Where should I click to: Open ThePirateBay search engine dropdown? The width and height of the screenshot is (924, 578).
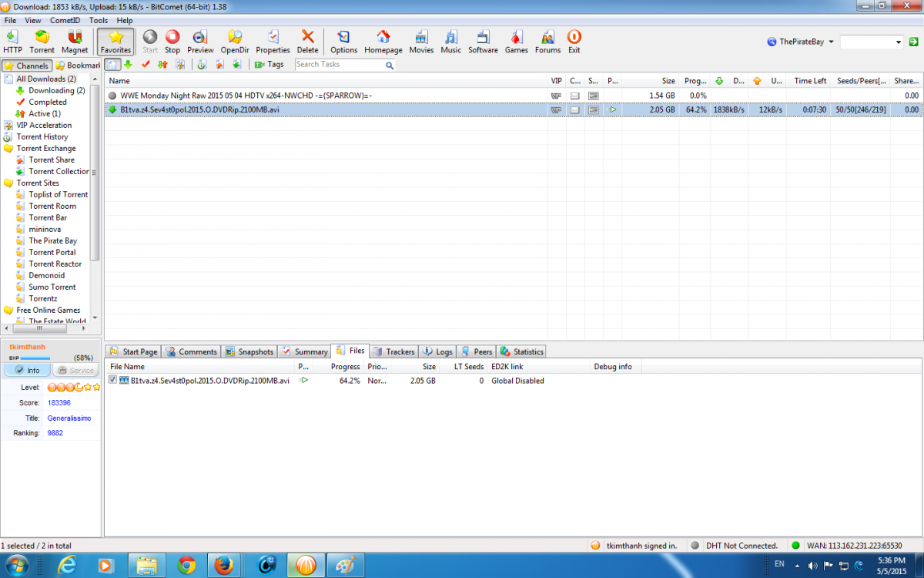click(x=801, y=42)
